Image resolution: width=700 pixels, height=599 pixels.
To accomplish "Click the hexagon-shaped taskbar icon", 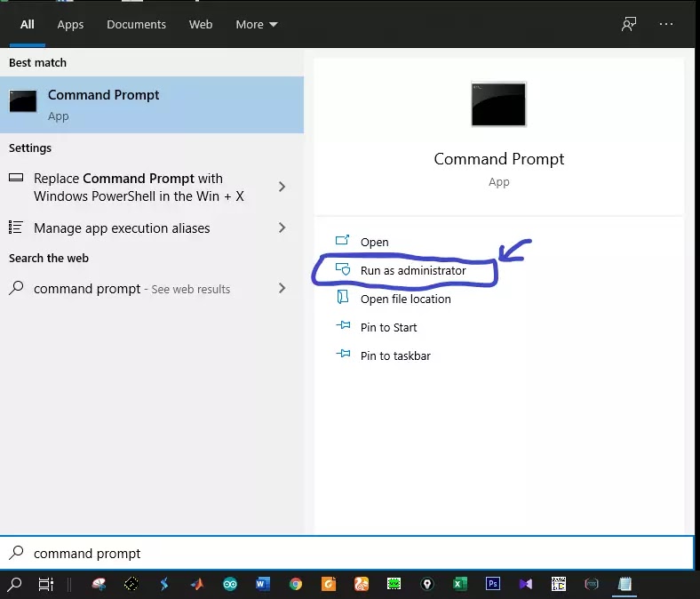I will (592, 584).
